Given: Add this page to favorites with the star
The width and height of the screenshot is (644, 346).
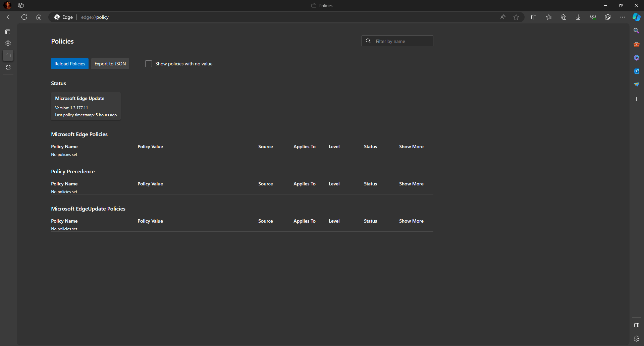Looking at the screenshot, I should [x=516, y=17].
